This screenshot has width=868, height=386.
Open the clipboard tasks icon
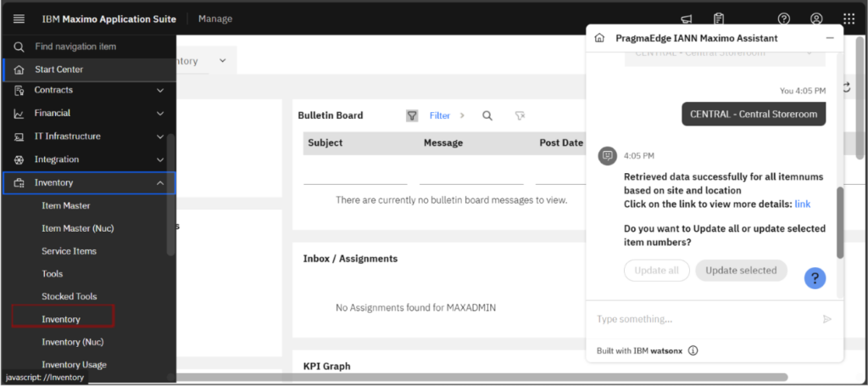[x=719, y=19]
